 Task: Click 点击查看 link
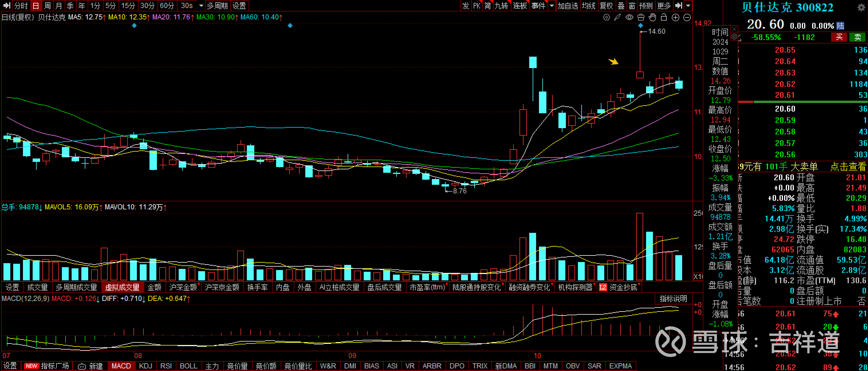(x=848, y=167)
